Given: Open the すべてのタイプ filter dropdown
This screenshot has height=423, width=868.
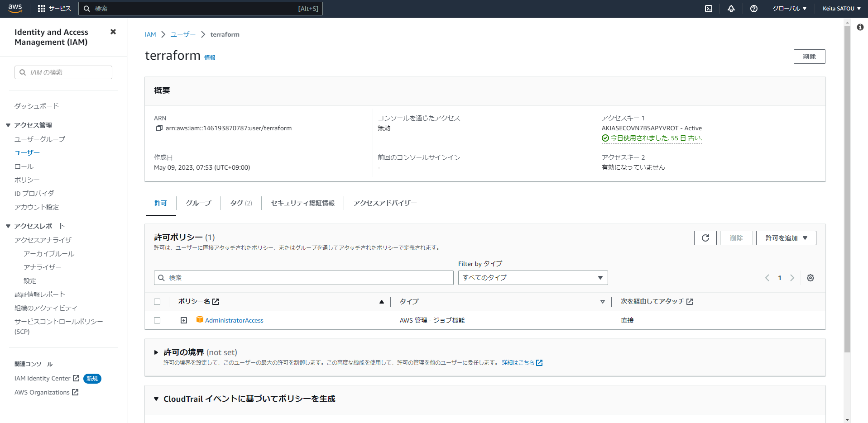Looking at the screenshot, I should (533, 278).
